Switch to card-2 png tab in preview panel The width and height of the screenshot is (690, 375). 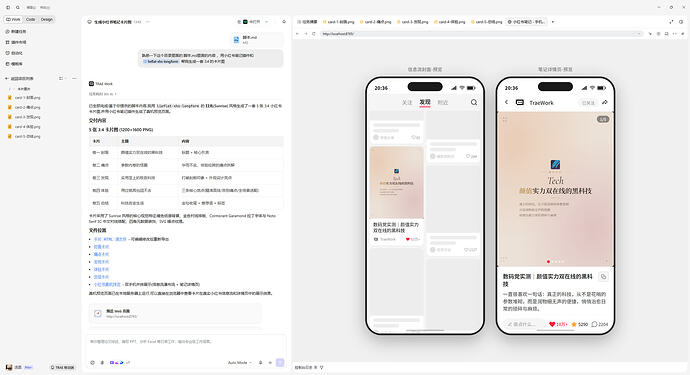click(x=375, y=22)
